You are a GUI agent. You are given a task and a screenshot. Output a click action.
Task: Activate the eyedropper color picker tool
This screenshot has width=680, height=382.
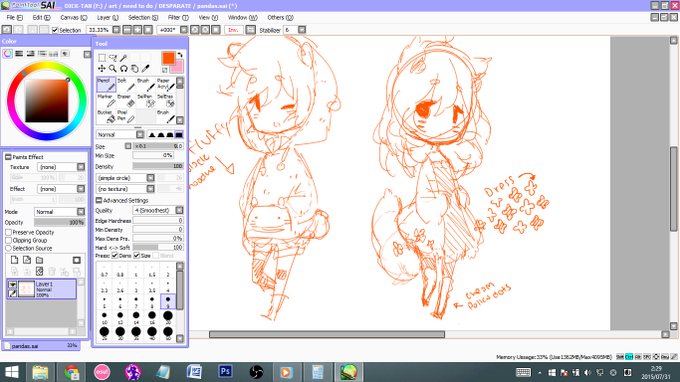pyautogui.click(x=145, y=69)
